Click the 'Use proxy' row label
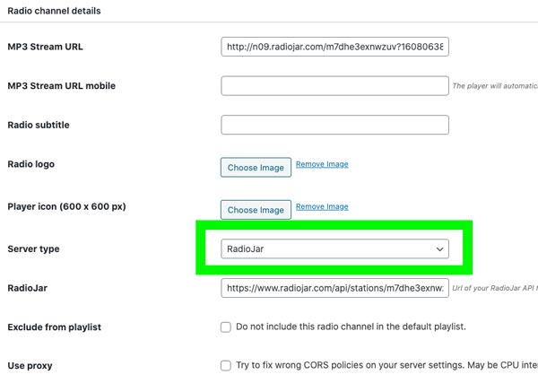The image size is (538, 392). coord(30,366)
